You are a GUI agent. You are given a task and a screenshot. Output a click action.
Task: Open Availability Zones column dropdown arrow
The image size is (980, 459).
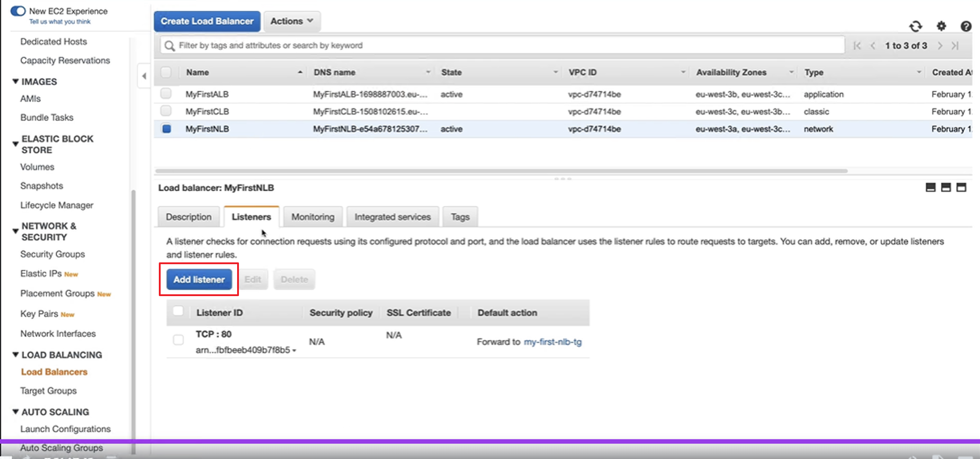(x=791, y=72)
